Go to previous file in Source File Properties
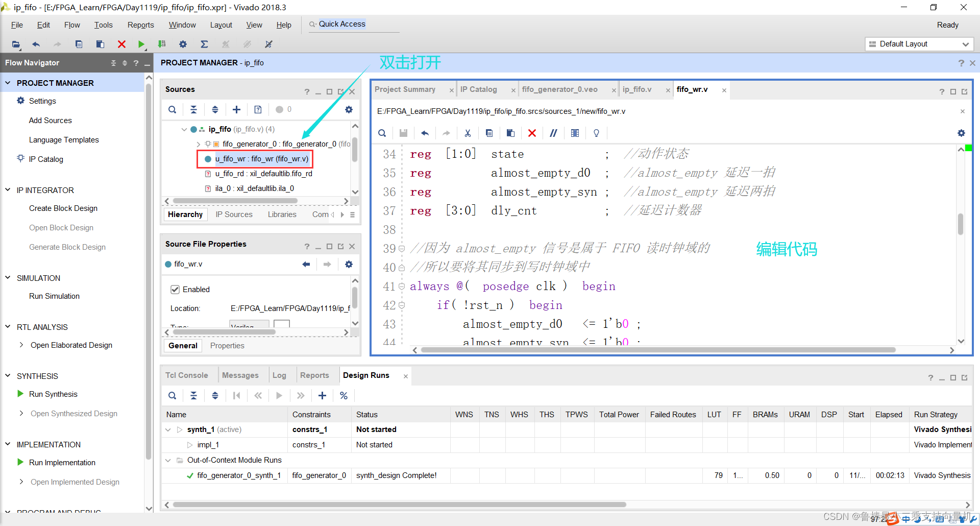The height and width of the screenshot is (526, 980). (x=306, y=265)
